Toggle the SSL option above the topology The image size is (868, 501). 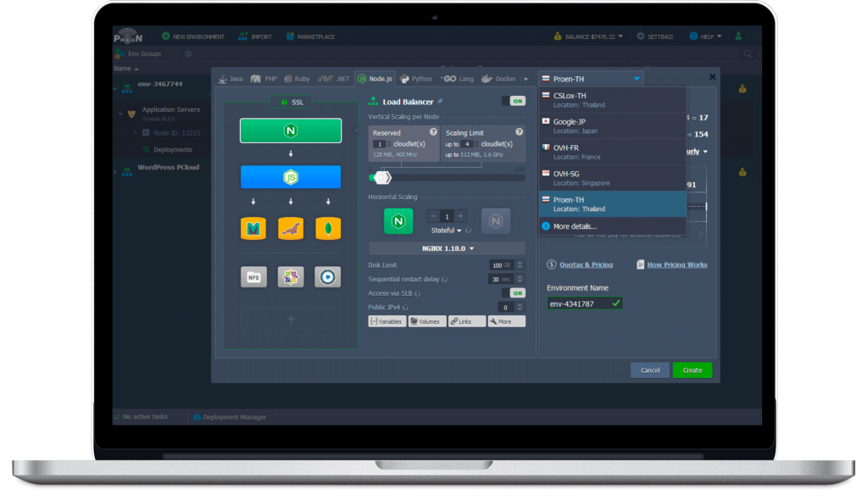[292, 102]
